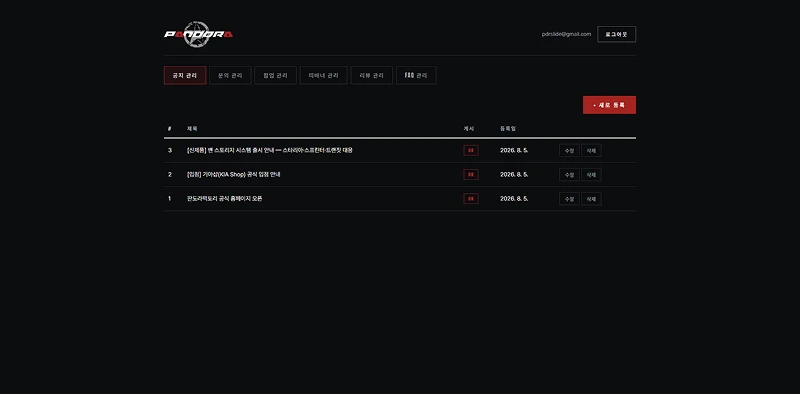Image resolution: width=800 pixels, height=394 pixels.
Task: Go to the 띠배너 관리 tab
Action: (323, 76)
